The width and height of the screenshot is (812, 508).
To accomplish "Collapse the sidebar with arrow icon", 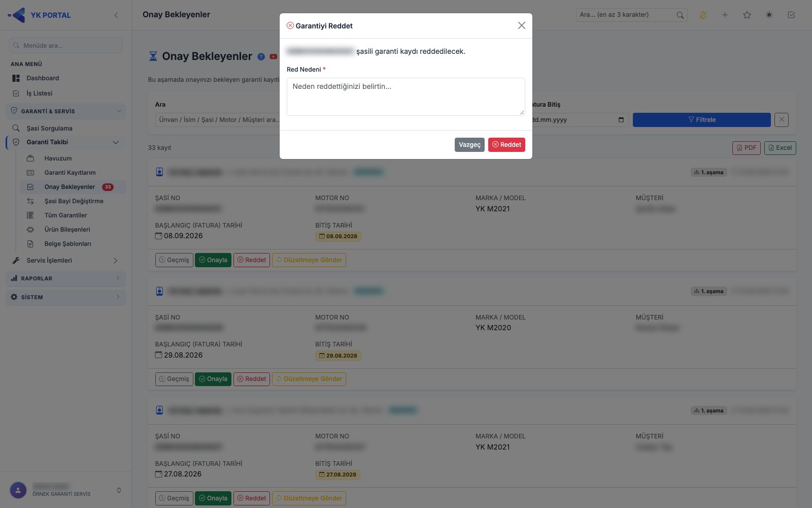I will [x=116, y=15].
